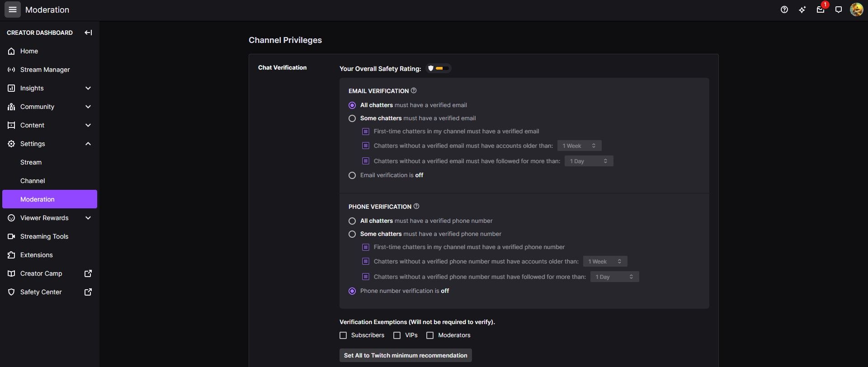This screenshot has height=367, width=868.
Task: Click the Stream Manager broadcast icon
Action: [x=11, y=70]
